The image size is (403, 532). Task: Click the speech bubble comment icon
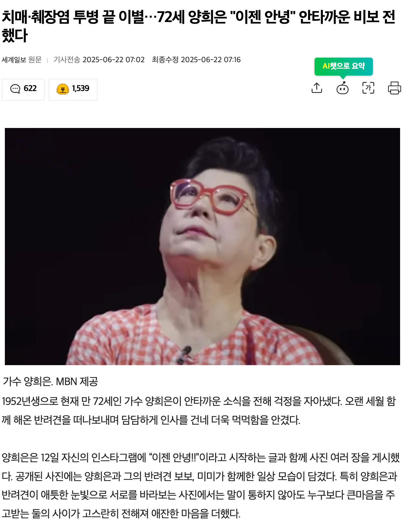(15, 88)
